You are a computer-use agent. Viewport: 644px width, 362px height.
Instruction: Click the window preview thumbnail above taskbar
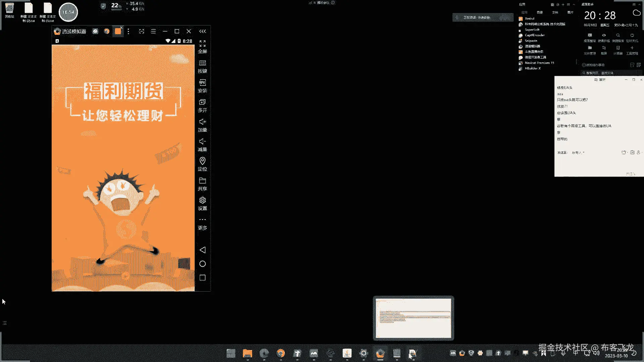(x=413, y=318)
